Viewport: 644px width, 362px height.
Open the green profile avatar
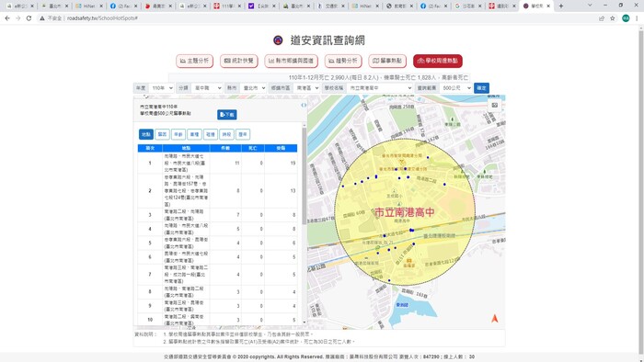[626, 18]
